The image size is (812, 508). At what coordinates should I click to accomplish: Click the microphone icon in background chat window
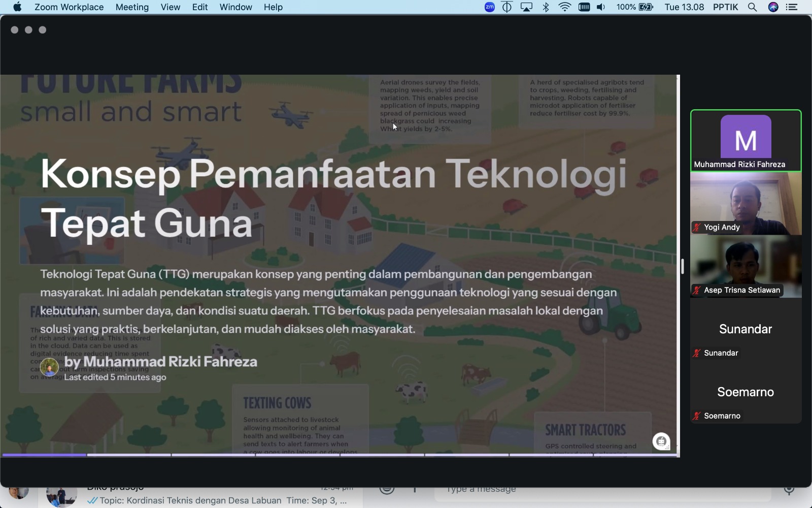pos(789,490)
